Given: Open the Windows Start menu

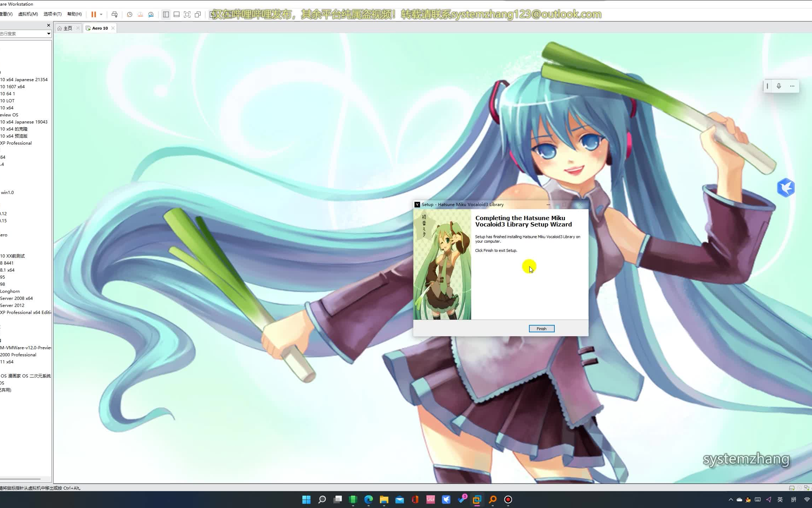Looking at the screenshot, I should (306, 500).
